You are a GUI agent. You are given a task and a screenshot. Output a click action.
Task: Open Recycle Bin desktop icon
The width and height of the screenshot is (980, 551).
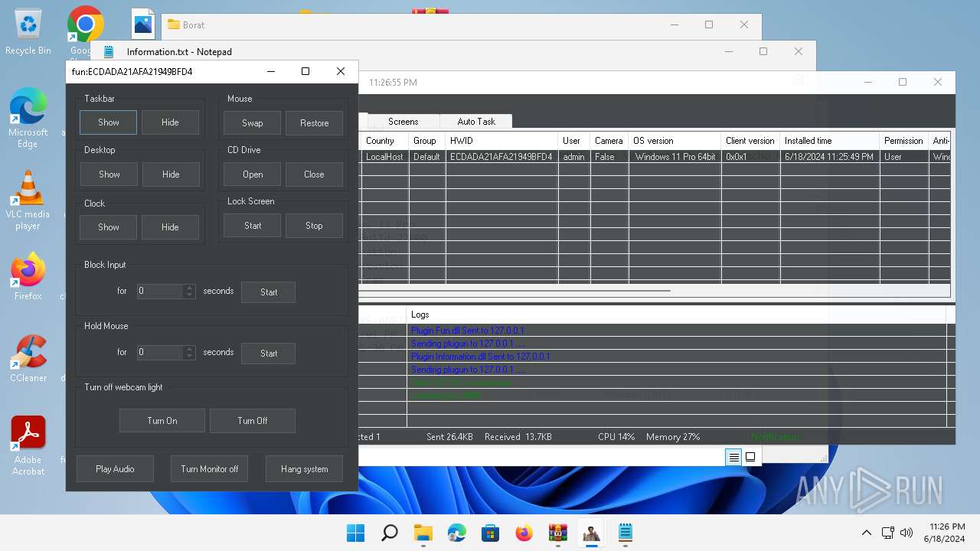[28, 32]
